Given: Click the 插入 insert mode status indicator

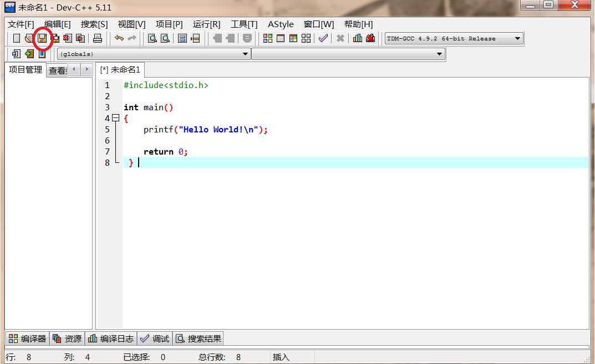Looking at the screenshot, I should pyautogui.click(x=281, y=357).
